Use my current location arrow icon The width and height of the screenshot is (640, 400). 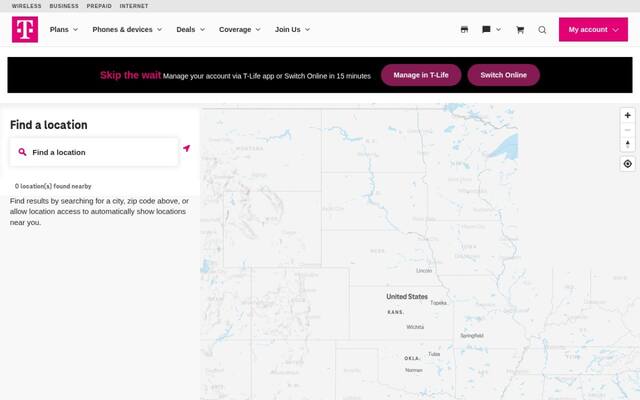(187, 148)
